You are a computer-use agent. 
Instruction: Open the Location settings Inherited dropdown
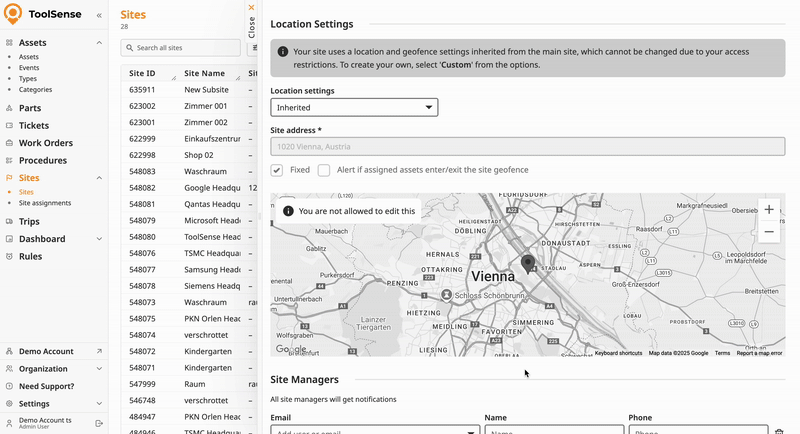354,107
